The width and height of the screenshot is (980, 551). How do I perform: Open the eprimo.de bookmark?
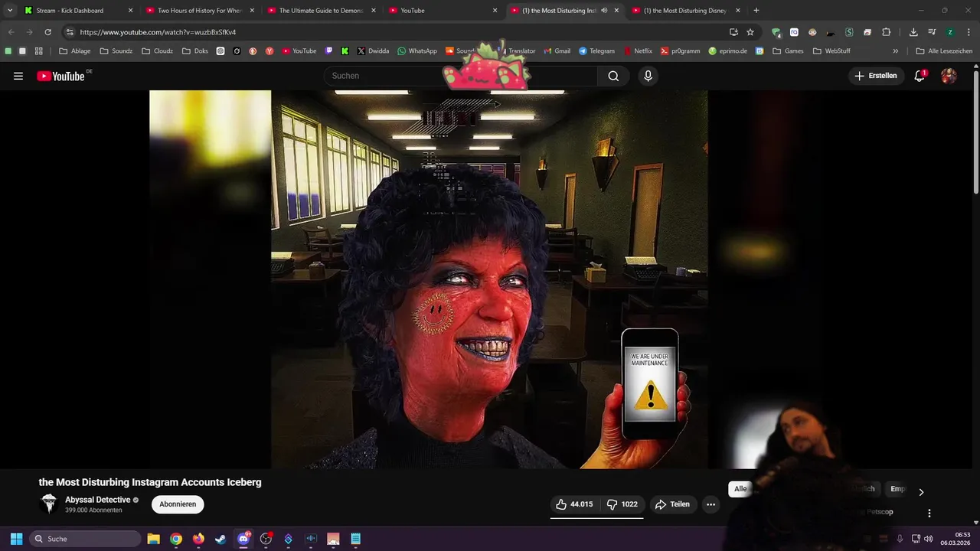pyautogui.click(x=728, y=51)
